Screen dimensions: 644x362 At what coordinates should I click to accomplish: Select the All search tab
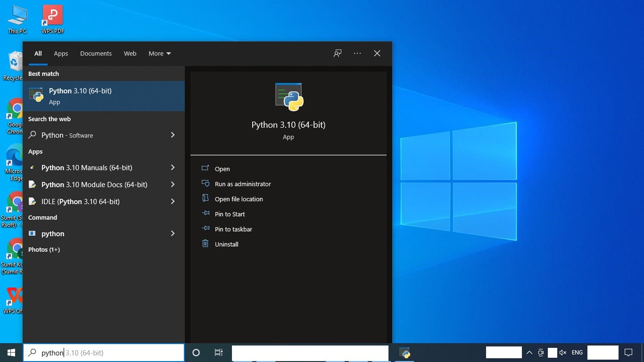pos(38,53)
